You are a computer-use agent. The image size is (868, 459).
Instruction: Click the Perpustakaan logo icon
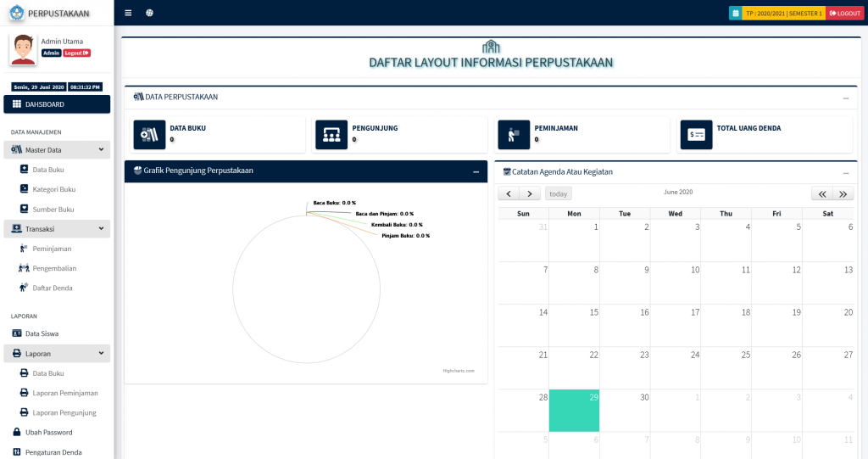pos(17,13)
